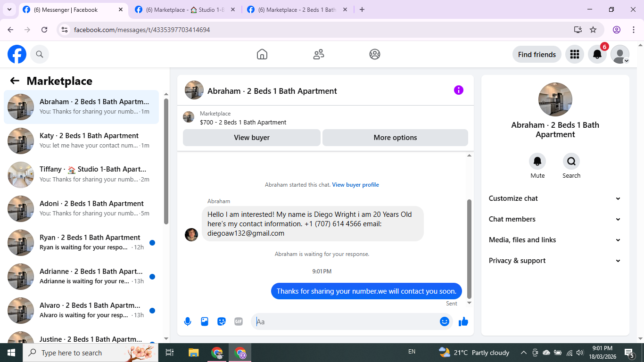Show hidden system tray icons chevron

click(523, 353)
